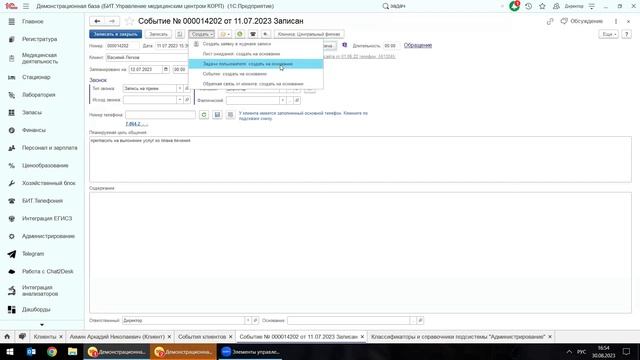Open title bar settings dropdown icon
This screenshot has width=640, height=360.
(591, 6)
